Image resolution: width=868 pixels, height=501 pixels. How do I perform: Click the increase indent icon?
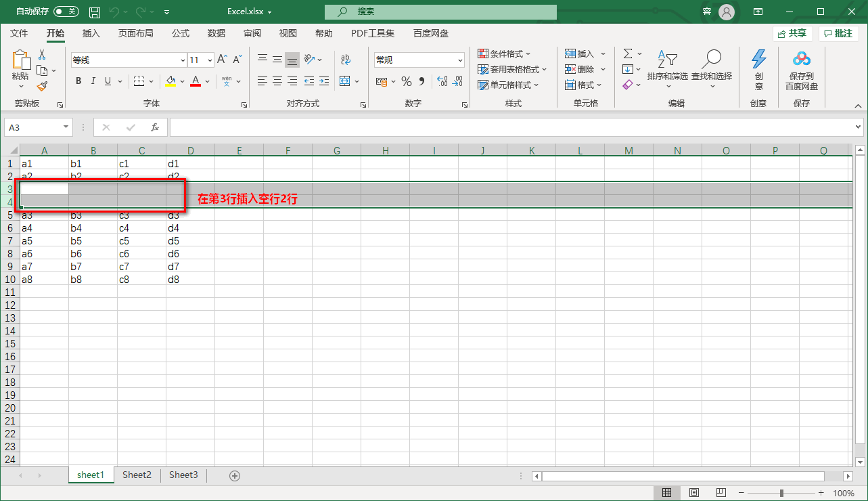point(325,81)
